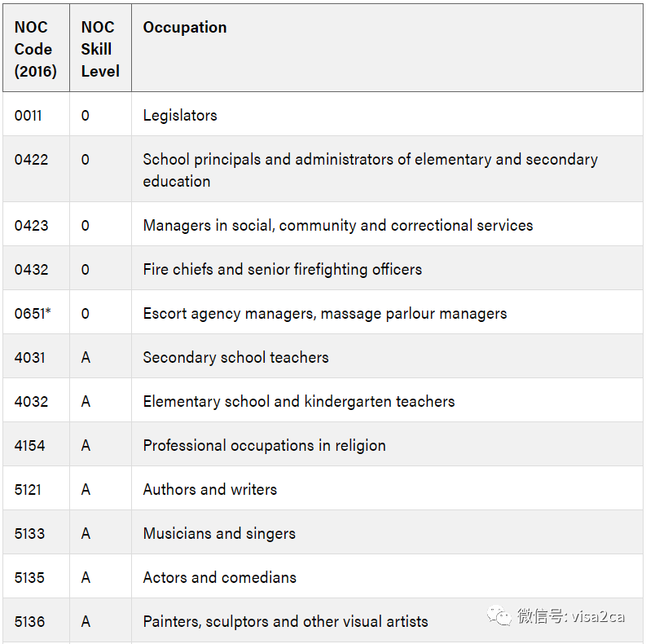The image size is (646, 644).
Task: Click 'Elementary school and kindergarten teachers'
Action: click(x=299, y=402)
